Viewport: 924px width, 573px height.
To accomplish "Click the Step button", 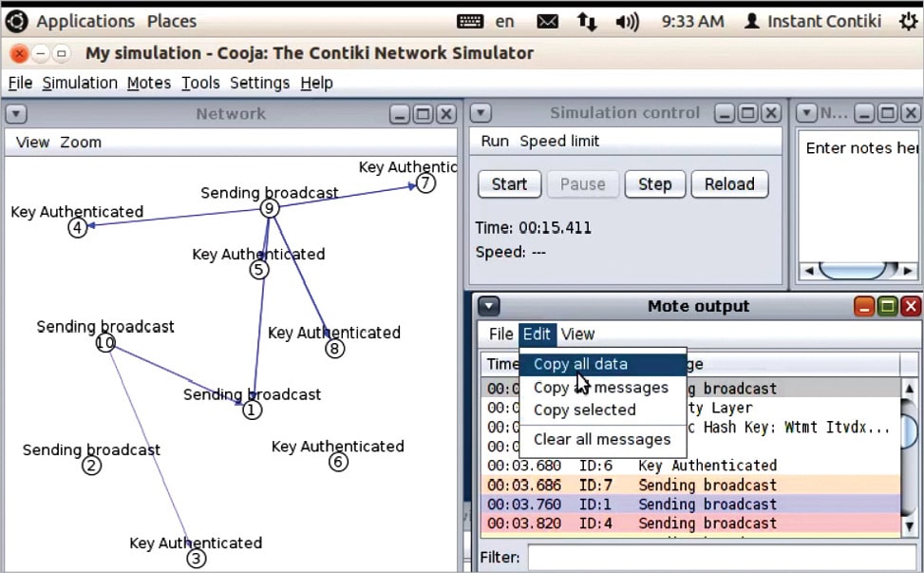I will pyautogui.click(x=654, y=184).
